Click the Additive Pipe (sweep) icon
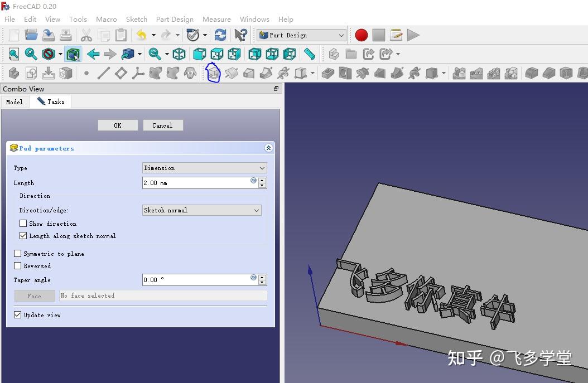Image resolution: width=588 pixels, height=383 pixels. (x=266, y=73)
